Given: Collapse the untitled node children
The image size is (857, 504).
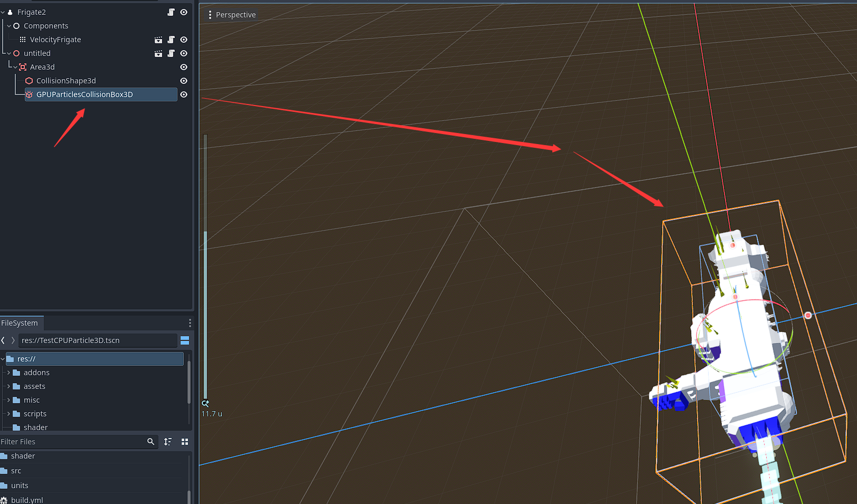Looking at the screenshot, I should coord(9,53).
